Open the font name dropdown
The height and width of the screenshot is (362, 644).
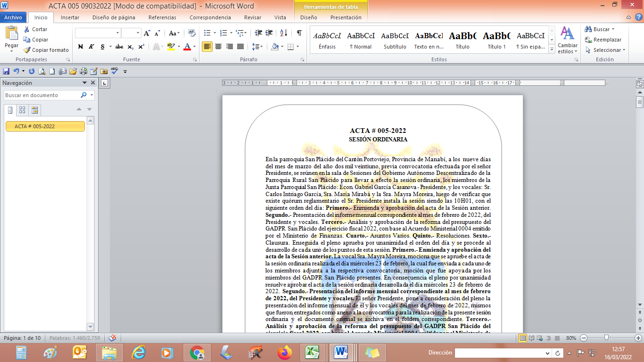pyautogui.click(x=117, y=33)
